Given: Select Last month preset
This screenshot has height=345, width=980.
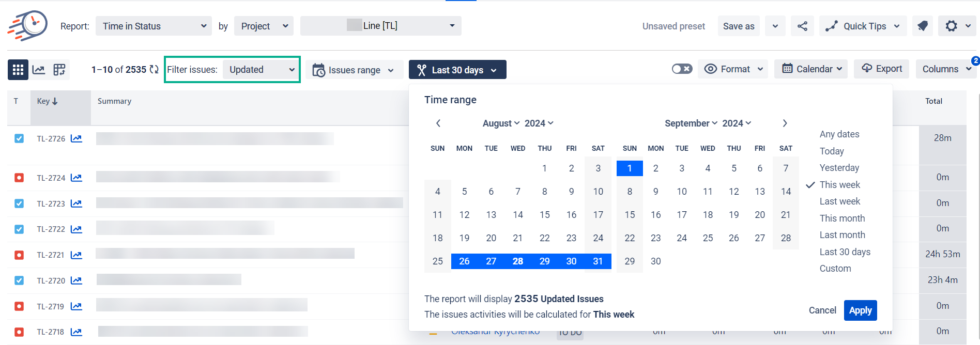Looking at the screenshot, I should [x=842, y=235].
